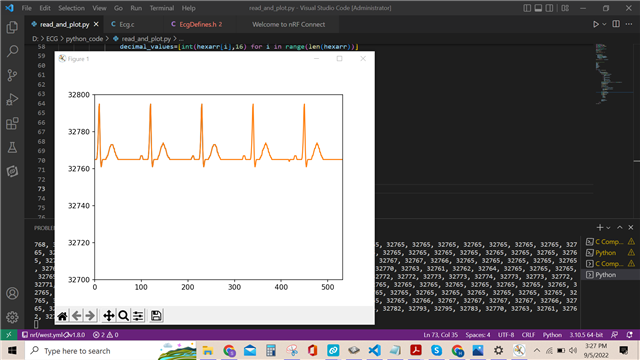Click nrf/west.yml branch status item

coord(53,335)
